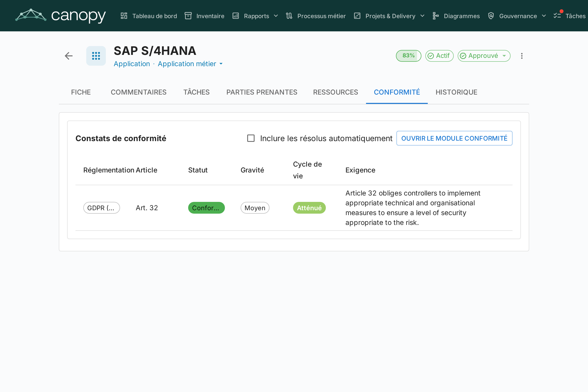Open Processus métier navigation item

point(316,16)
